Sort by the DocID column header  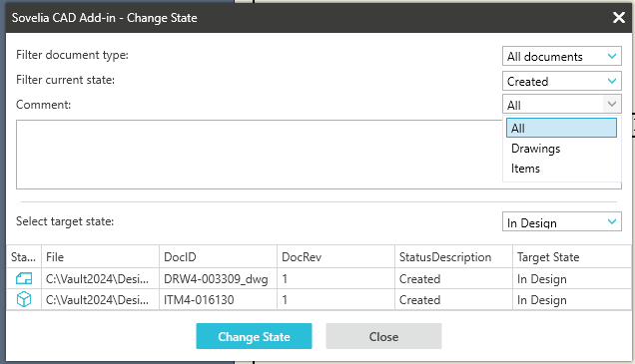(x=218, y=257)
